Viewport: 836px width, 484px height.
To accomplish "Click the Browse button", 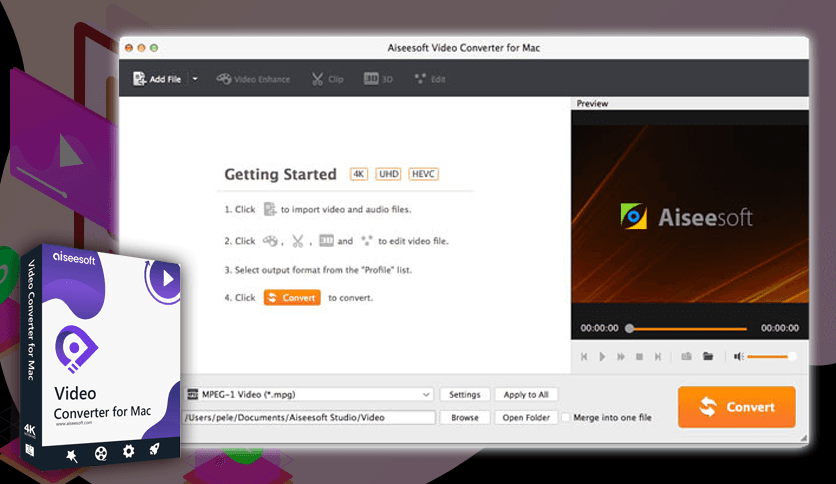I will pos(464,417).
